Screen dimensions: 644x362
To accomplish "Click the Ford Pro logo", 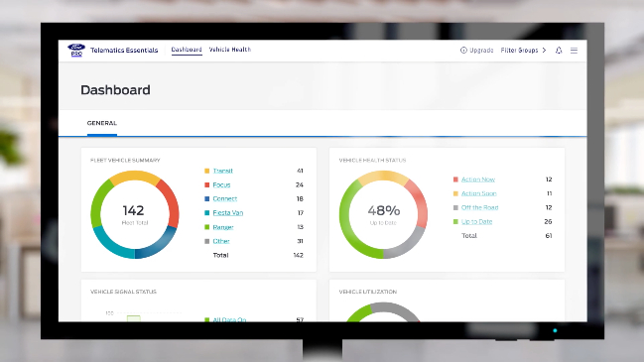I will 76,50.
